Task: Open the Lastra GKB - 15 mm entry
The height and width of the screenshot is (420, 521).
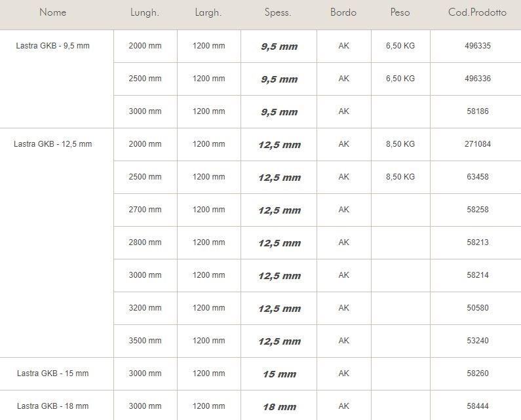Action: 52,373
